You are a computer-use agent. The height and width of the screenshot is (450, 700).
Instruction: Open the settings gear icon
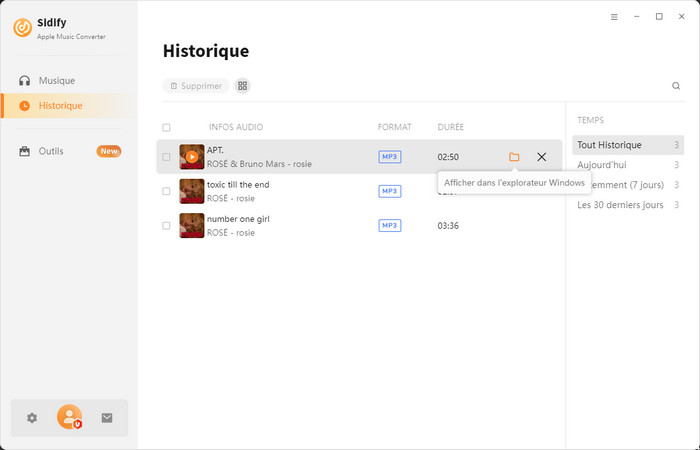(32, 418)
